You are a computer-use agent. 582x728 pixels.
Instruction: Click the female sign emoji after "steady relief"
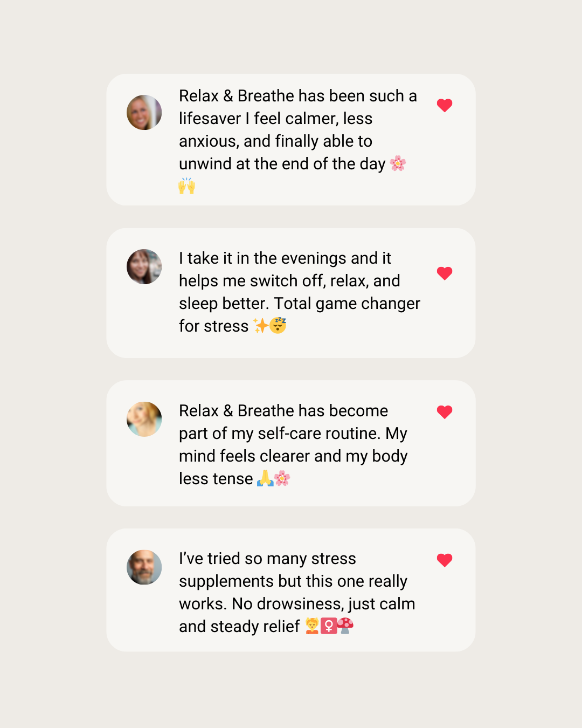click(329, 626)
